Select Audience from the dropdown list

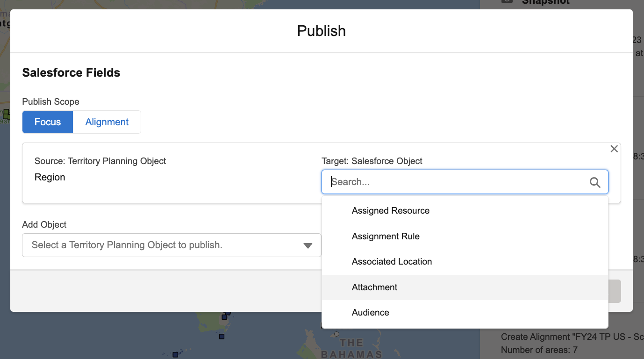[465, 313]
